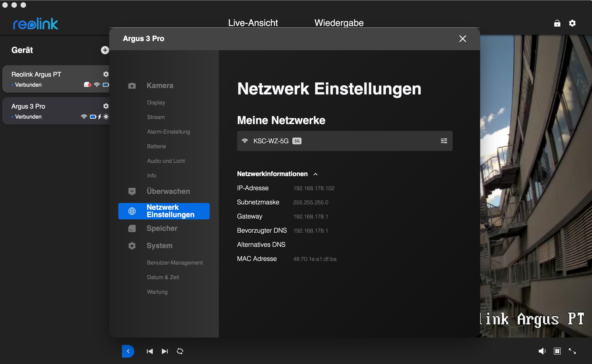This screenshot has height=364, width=592.
Task: Open Reolink Argus PT settings gear
Action: [106, 74]
